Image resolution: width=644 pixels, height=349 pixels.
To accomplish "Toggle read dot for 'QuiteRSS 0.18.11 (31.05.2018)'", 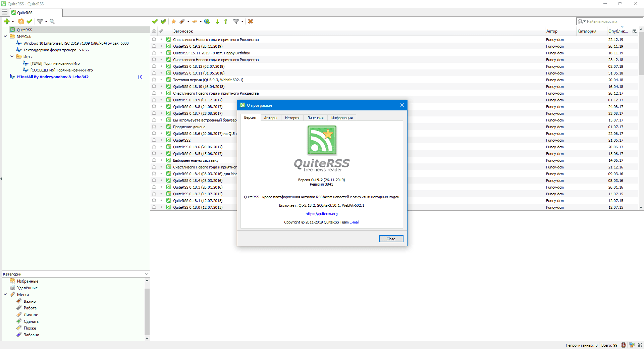I will click(161, 73).
